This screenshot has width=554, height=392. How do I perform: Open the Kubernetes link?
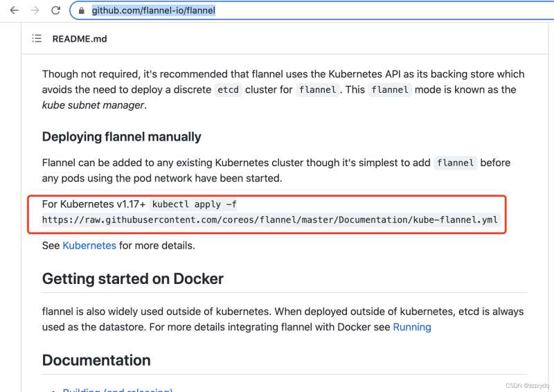[89, 245]
